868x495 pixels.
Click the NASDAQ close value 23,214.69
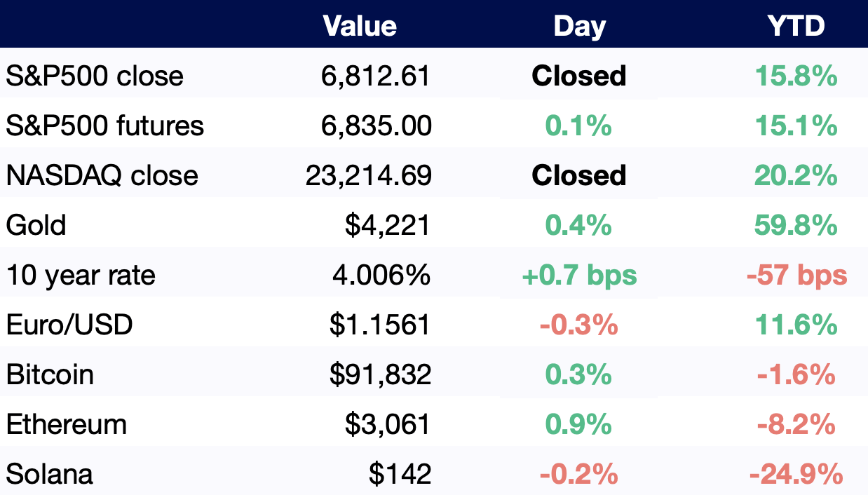[369, 175]
